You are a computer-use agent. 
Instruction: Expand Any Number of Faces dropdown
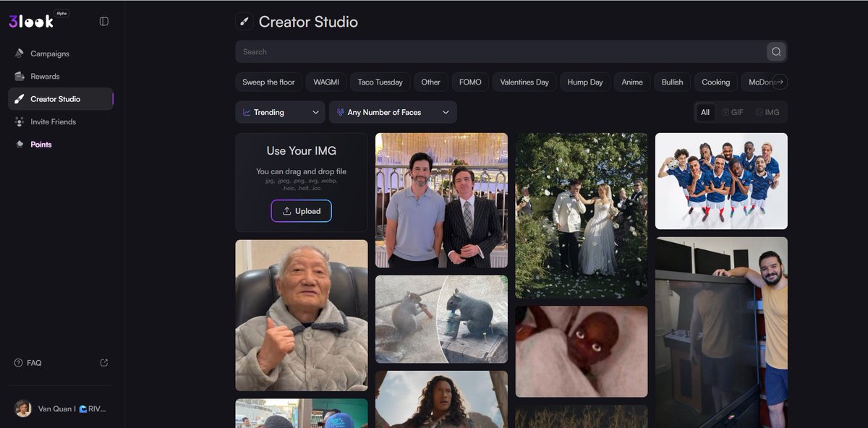393,112
